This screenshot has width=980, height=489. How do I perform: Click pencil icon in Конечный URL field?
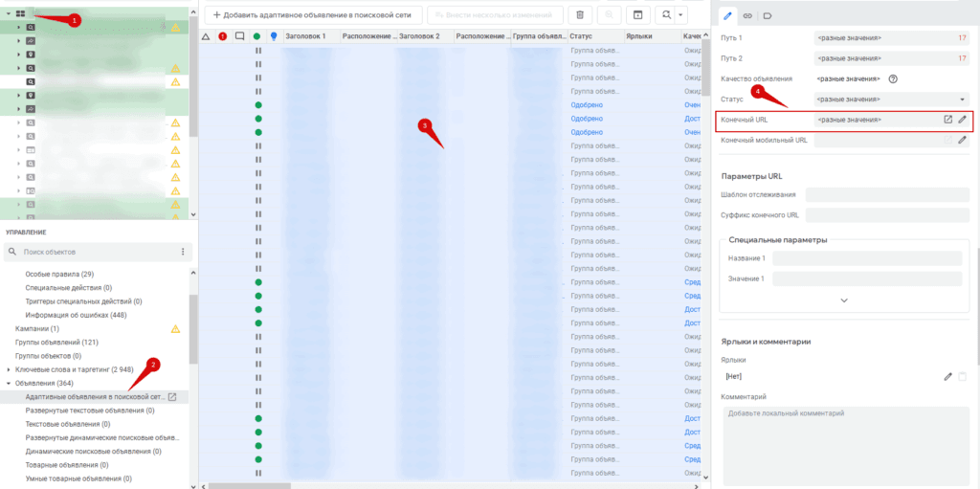click(963, 120)
